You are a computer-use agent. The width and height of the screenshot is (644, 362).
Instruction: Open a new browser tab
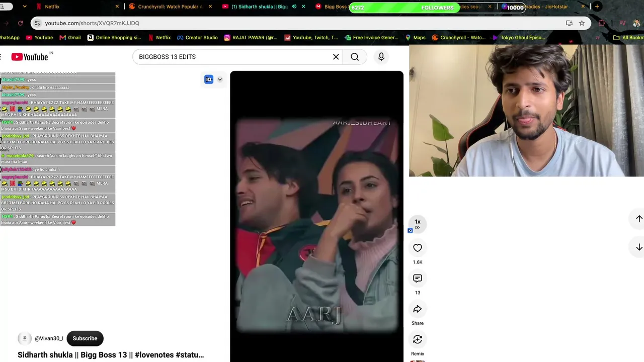(597, 7)
